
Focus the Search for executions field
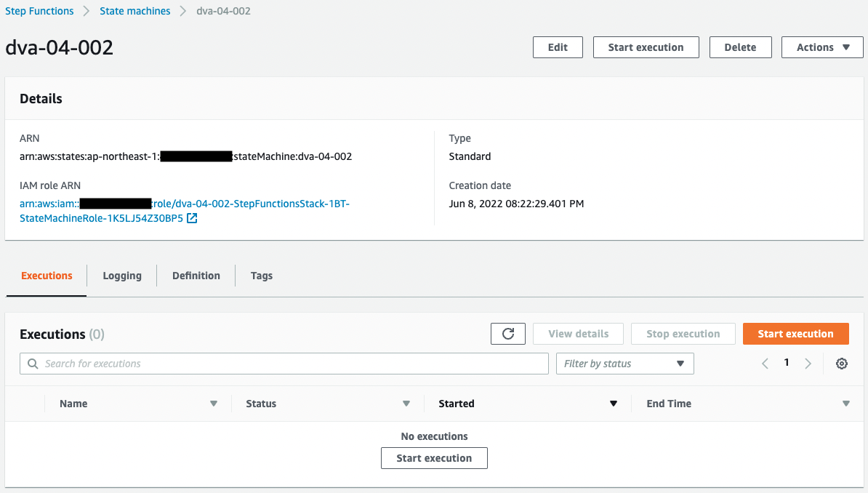pyautogui.click(x=291, y=364)
